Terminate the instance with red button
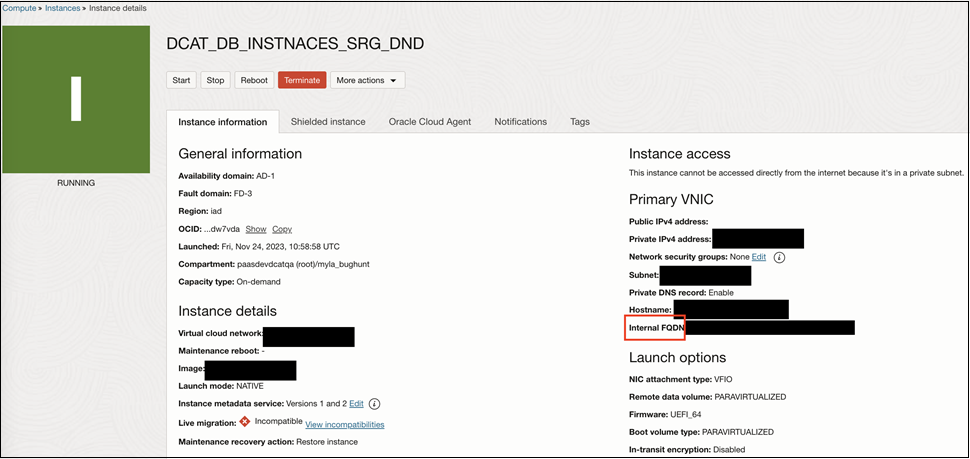 pyautogui.click(x=302, y=80)
